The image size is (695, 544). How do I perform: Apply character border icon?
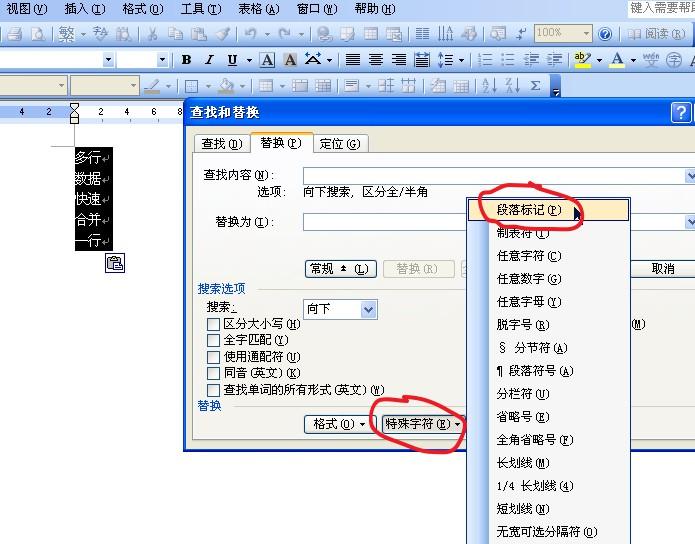(x=267, y=59)
